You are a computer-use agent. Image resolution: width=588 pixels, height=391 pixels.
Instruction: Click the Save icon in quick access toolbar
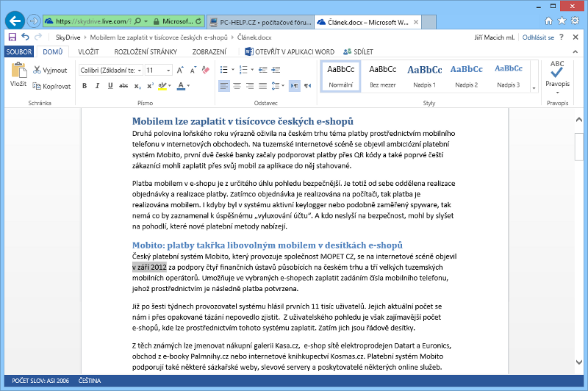11,37
